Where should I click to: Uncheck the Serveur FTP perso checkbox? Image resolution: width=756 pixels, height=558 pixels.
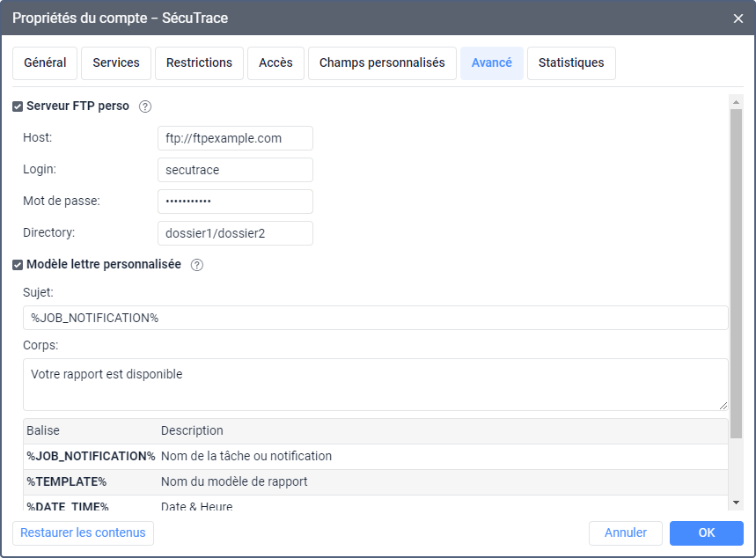click(x=18, y=106)
